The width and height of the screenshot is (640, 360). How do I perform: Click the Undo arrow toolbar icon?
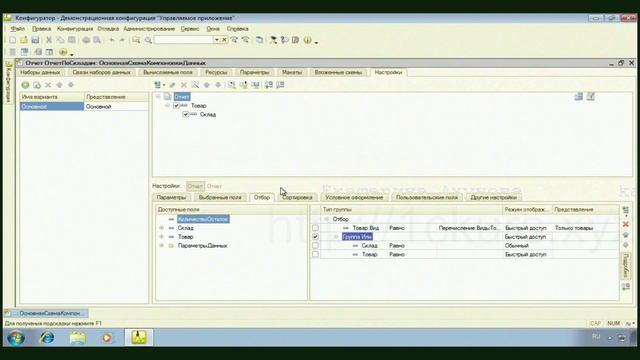(x=111, y=40)
